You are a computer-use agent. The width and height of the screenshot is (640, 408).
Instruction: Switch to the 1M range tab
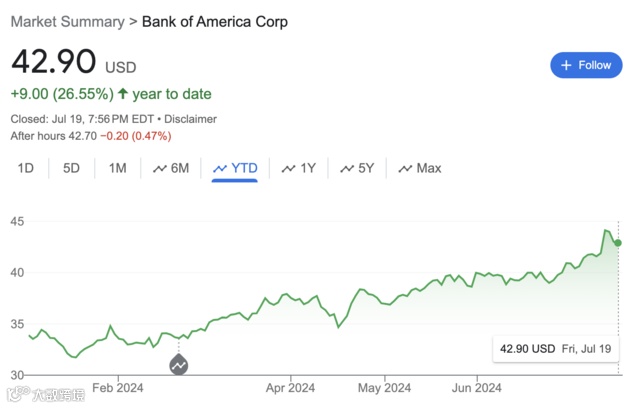coord(117,168)
